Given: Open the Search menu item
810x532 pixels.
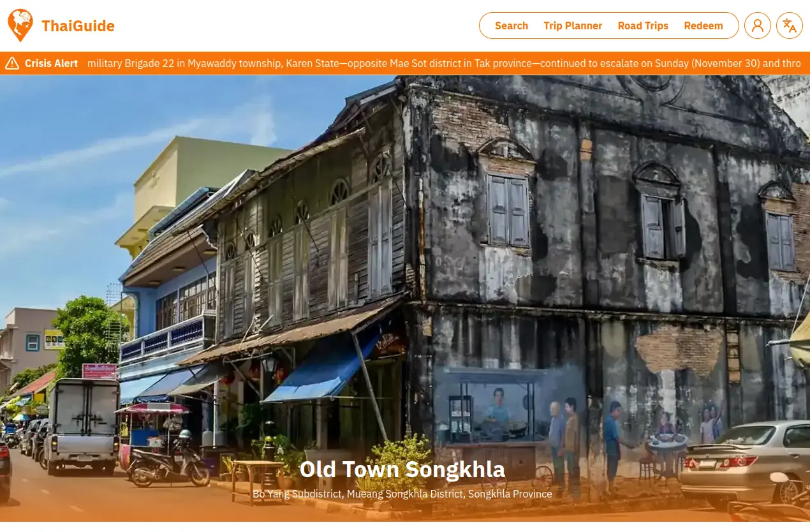Looking at the screenshot, I should click(x=511, y=26).
